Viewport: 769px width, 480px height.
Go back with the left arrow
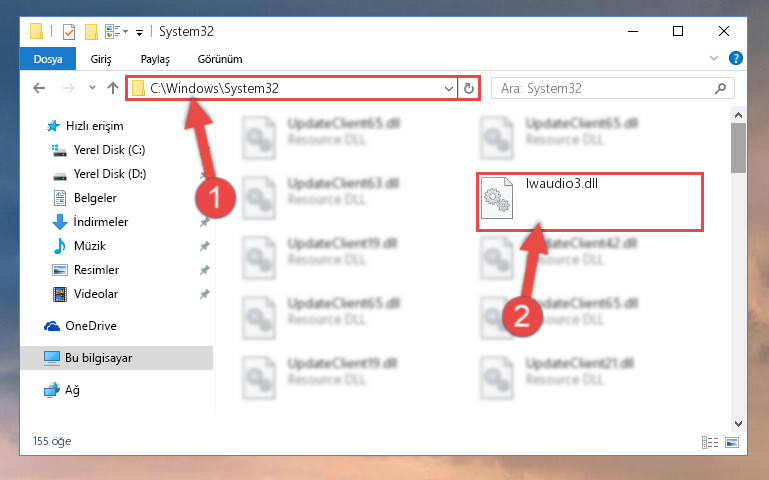(39, 88)
